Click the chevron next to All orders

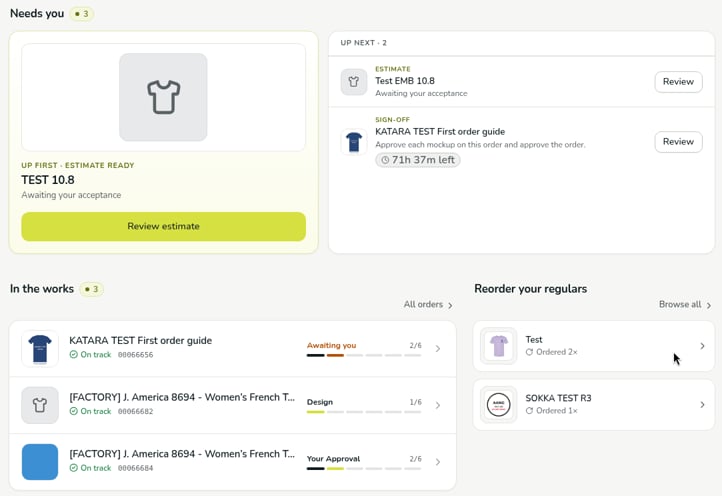tap(450, 305)
